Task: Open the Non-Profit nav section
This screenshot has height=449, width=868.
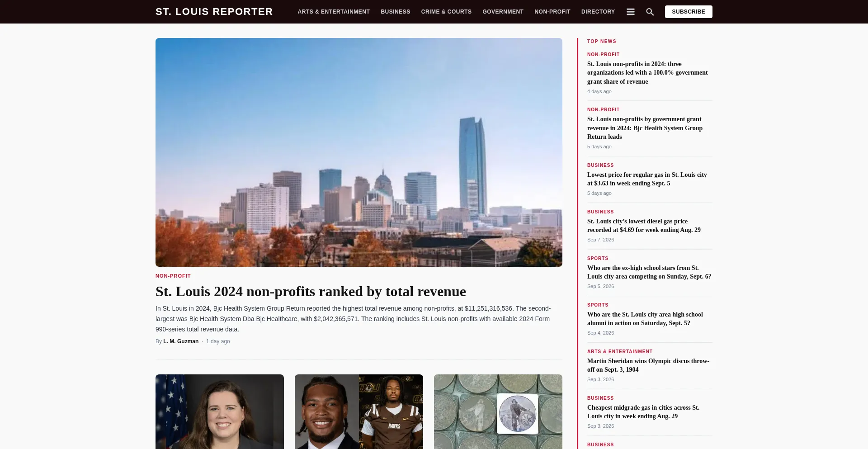Action: click(x=552, y=12)
